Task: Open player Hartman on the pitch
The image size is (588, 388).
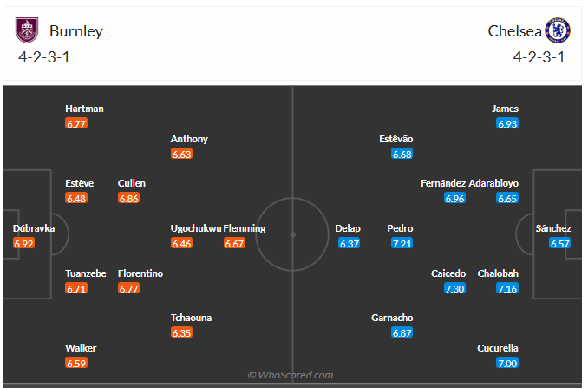Action: [x=84, y=109]
